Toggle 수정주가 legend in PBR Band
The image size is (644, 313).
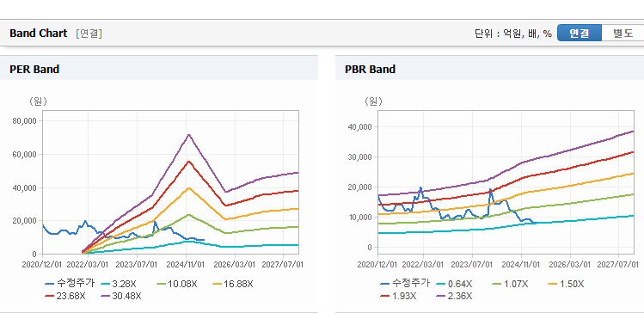(x=405, y=284)
